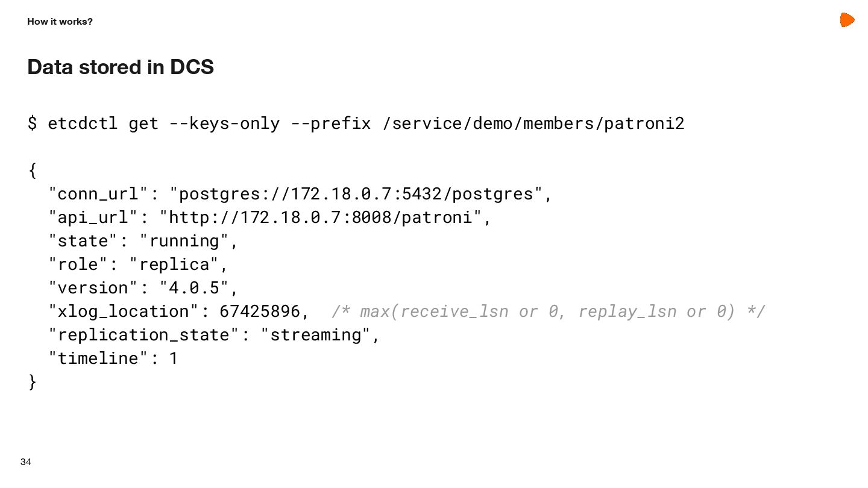Click the etcdctl get command line
868x488 pixels.
click(356, 124)
